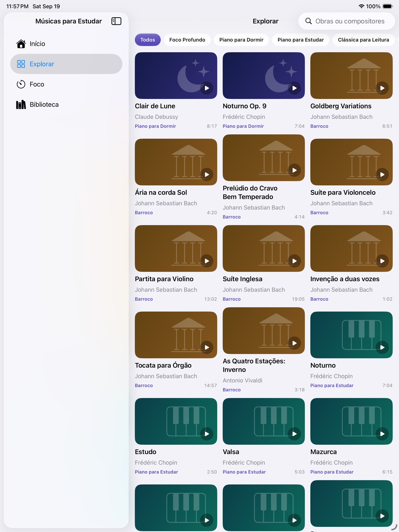
Task: Play Ária na corda Sol
Action: point(207,174)
